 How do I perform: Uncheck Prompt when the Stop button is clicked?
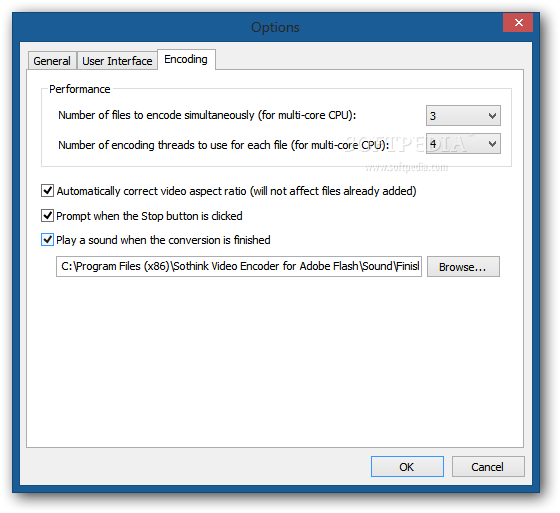pyautogui.click(x=48, y=216)
